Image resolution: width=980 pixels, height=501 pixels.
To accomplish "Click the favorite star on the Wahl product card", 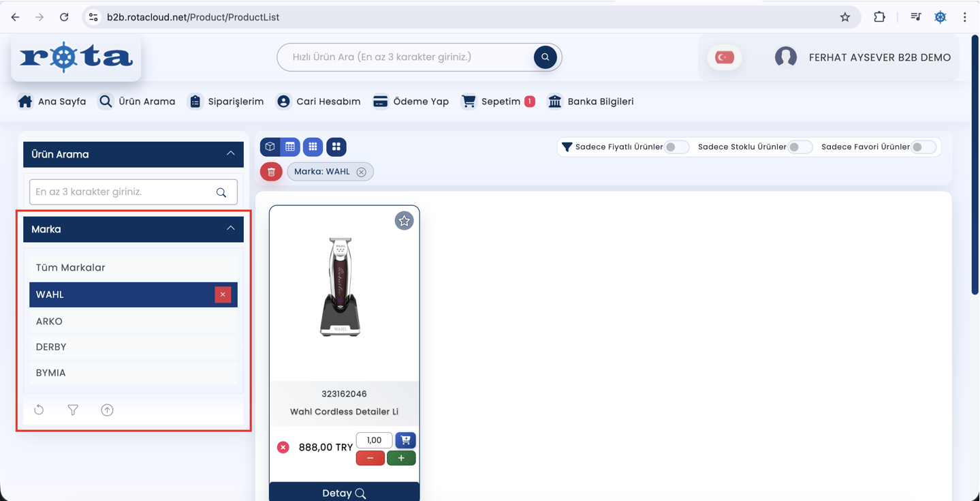I will point(404,221).
